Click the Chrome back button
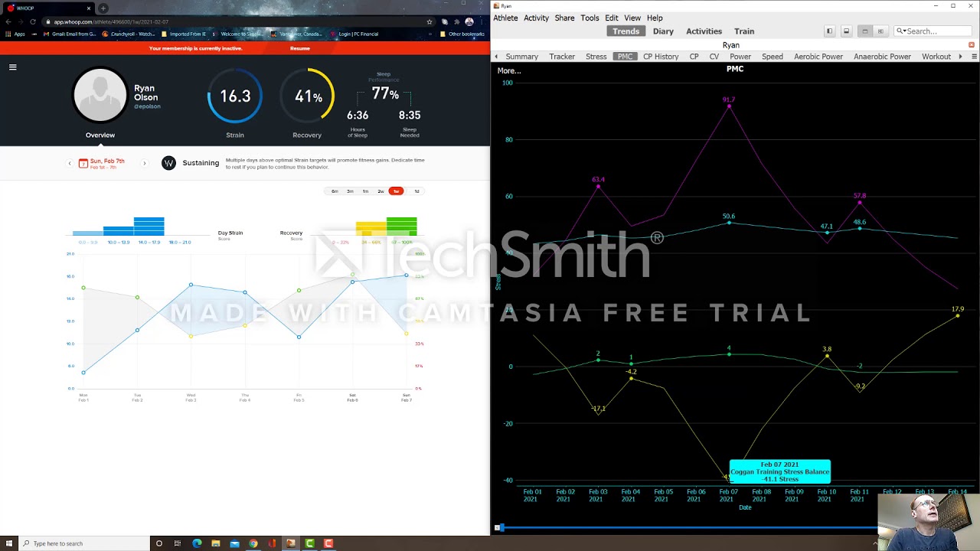This screenshot has width=980, height=551. 8,22
